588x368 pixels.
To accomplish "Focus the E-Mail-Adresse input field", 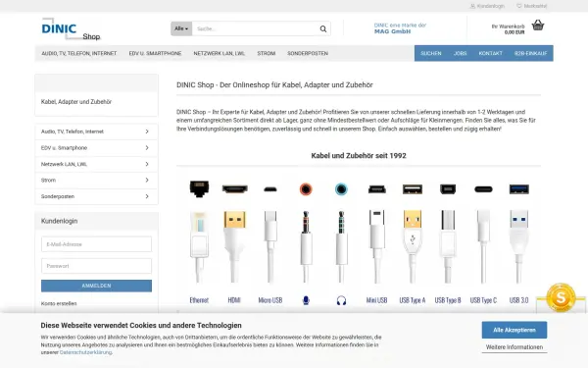I will point(96,244).
